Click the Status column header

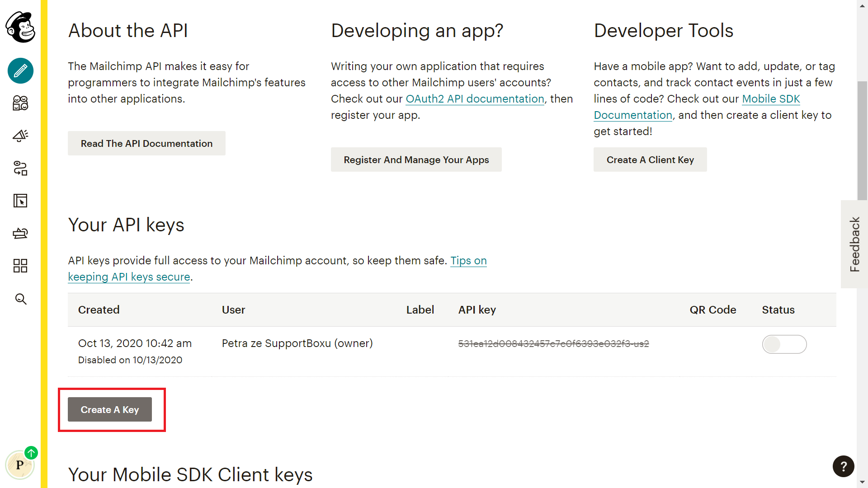[778, 310]
